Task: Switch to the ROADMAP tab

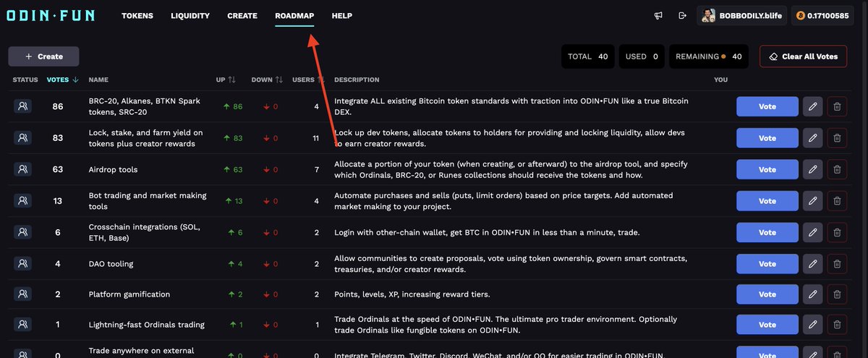Action: pos(294,16)
